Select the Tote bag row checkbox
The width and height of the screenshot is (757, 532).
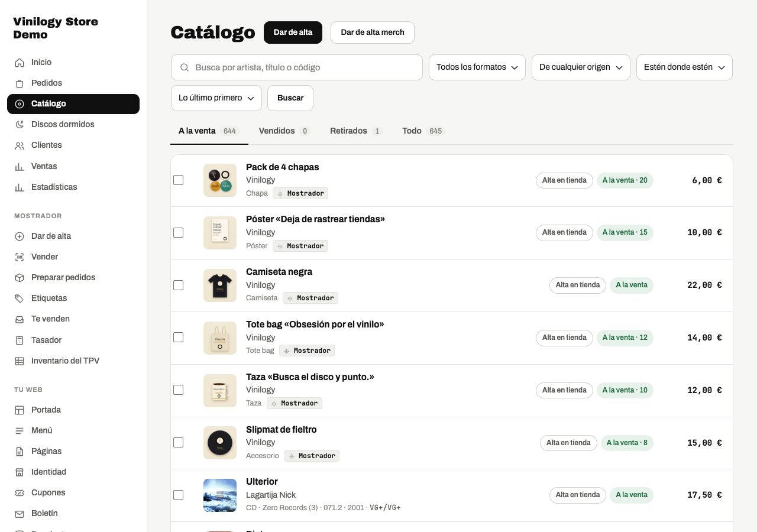tap(178, 338)
